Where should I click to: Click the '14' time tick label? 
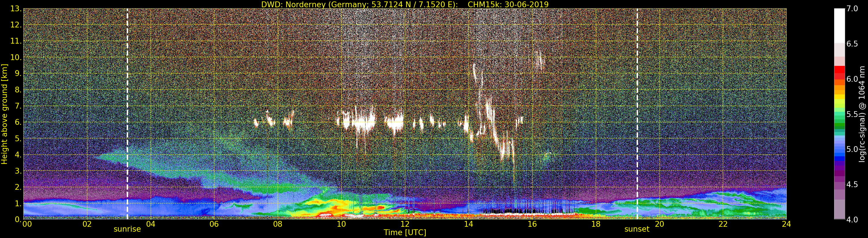click(x=468, y=224)
